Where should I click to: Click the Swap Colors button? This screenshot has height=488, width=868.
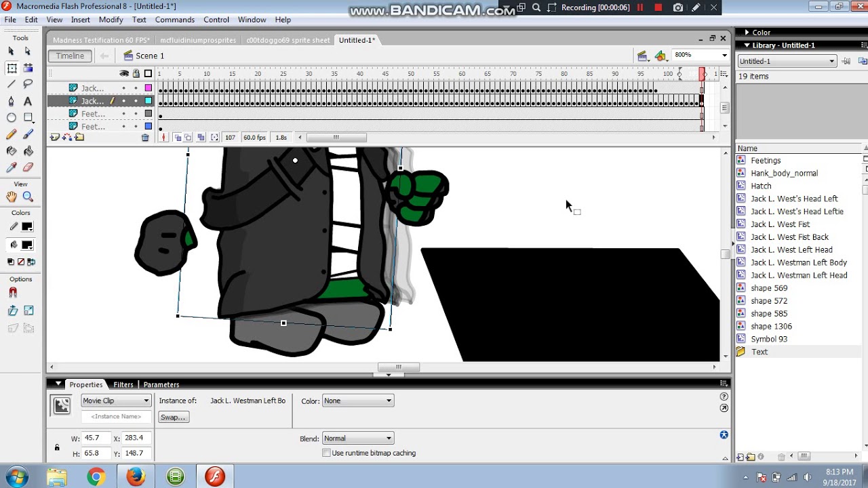[x=30, y=262]
